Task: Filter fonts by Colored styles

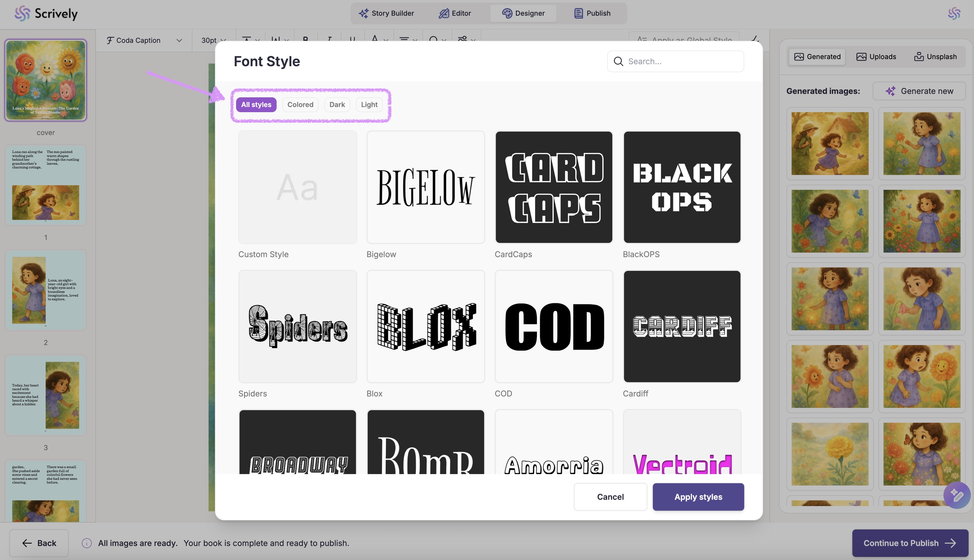Action: 300,105
